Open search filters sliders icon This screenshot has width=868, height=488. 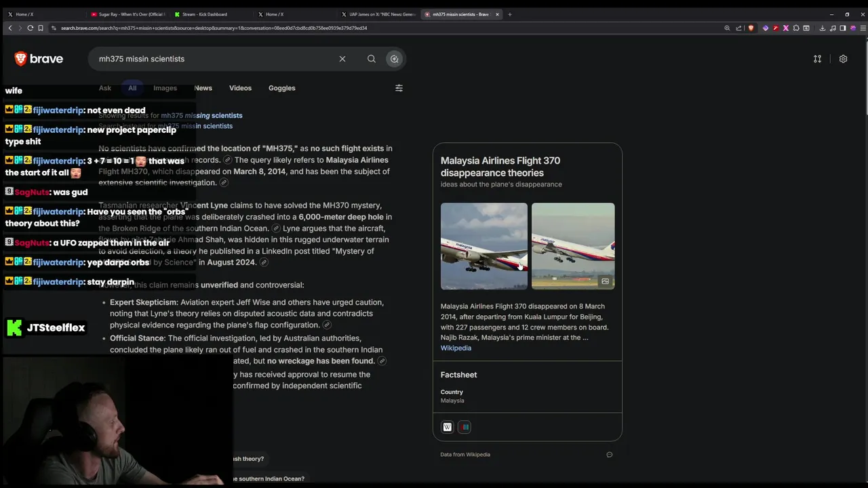(x=399, y=88)
